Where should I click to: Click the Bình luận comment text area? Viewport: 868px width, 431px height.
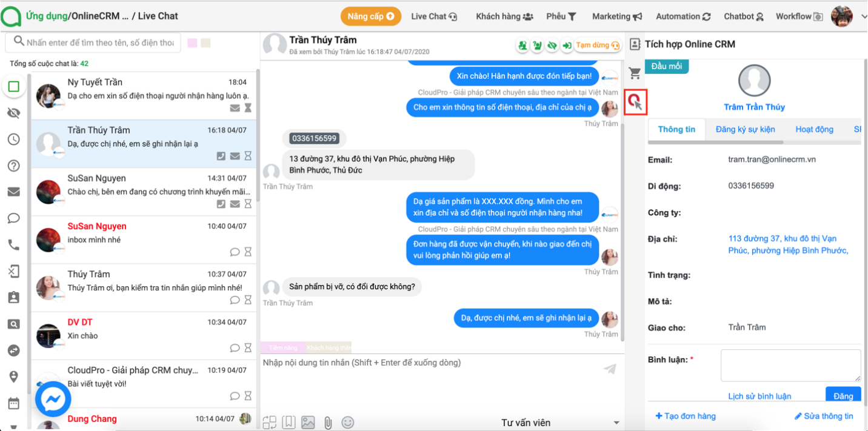click(x=790, y=366)
